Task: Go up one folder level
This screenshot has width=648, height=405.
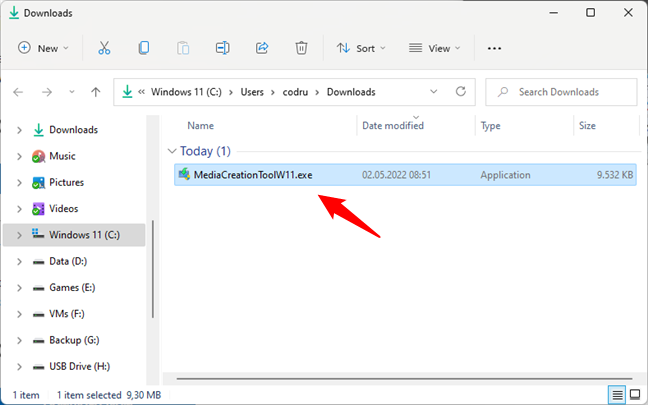Action: coord(96,92)
